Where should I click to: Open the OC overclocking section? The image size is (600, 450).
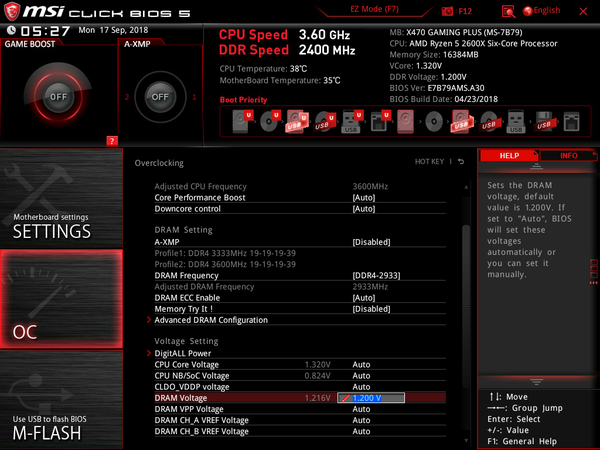coord(61,299)
